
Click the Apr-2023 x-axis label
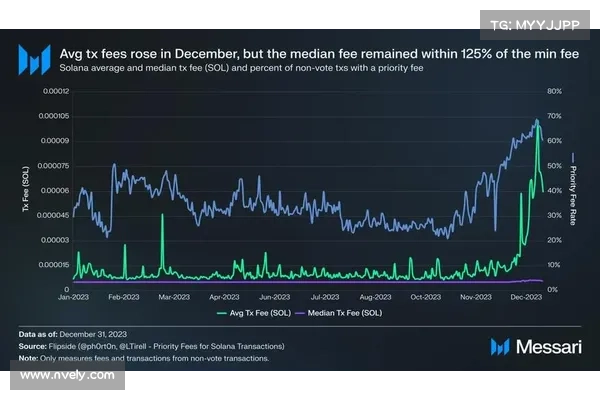224,297
